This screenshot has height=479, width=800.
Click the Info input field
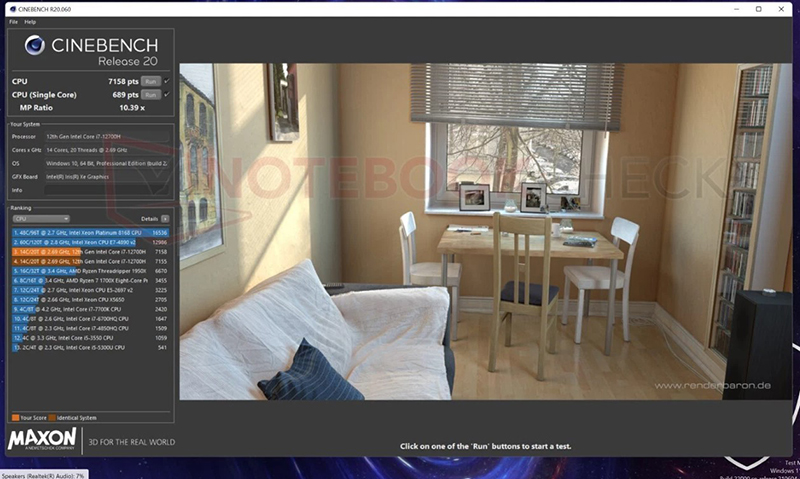click(107, 190)
